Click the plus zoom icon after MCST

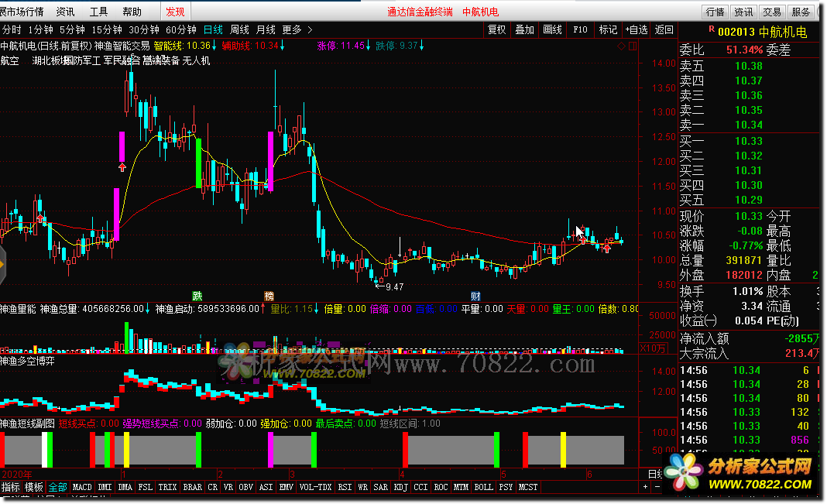point(646,487)
